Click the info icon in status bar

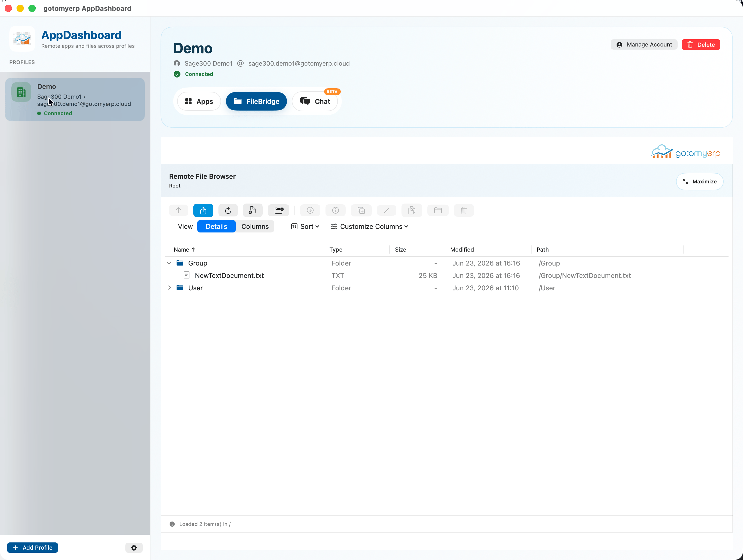[172, 524]
